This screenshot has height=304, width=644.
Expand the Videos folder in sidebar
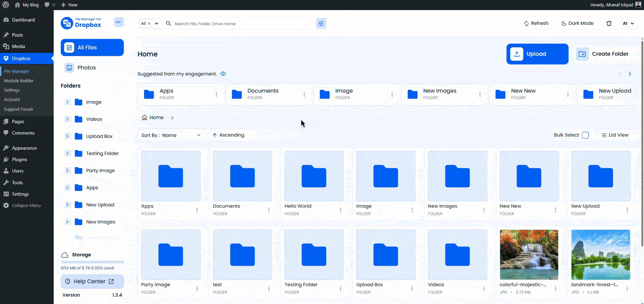(x=67, y=119)
